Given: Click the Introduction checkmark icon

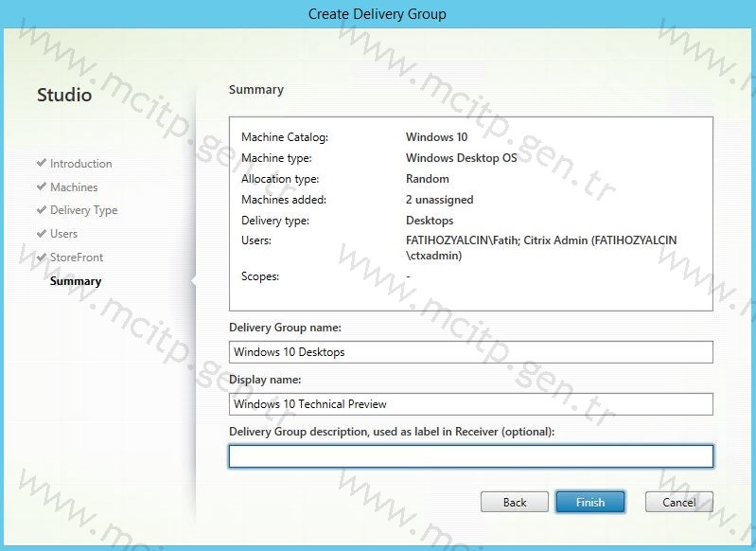Looking at the screenshot, I should pos(42,163).
